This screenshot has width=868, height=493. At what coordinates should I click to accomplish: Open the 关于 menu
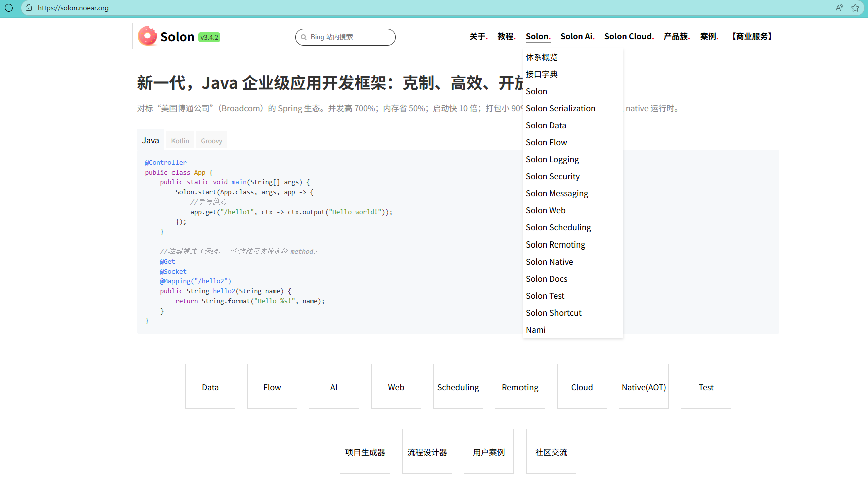point(479,36)
